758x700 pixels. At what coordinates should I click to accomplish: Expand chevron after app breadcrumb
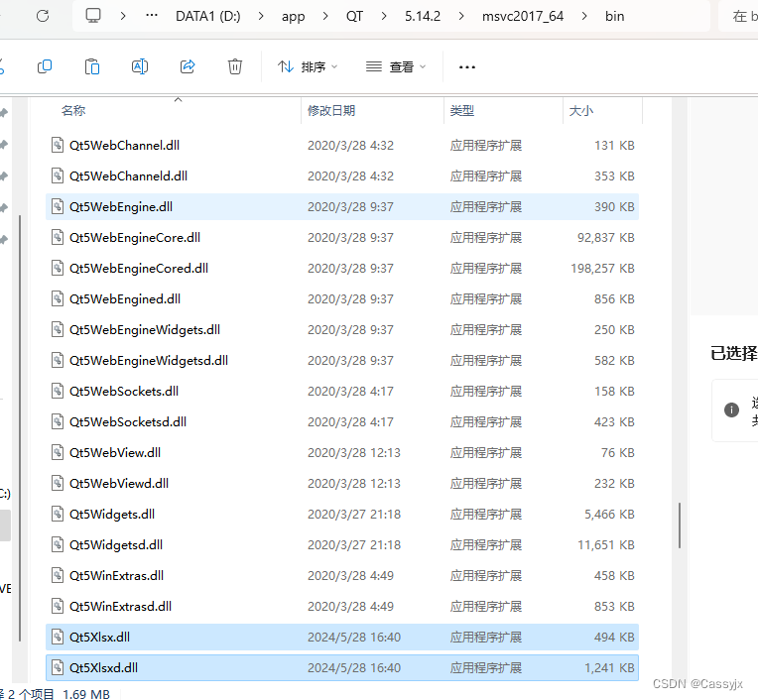click(x=325, y=16)
